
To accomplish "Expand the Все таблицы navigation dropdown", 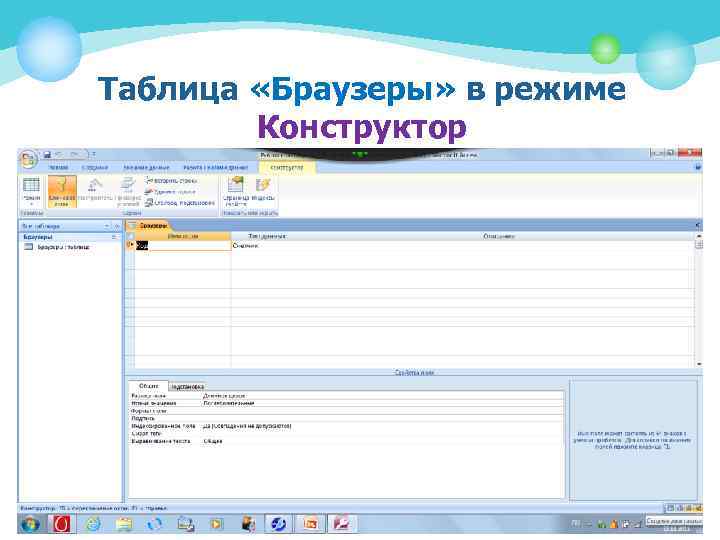I will pyautogui.click(x=107, y=226).
